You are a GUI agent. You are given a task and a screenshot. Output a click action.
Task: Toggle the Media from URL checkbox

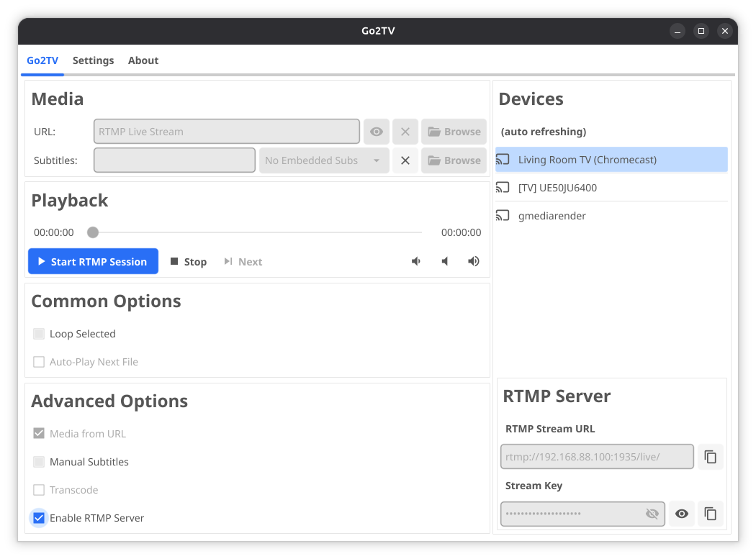(x=39, y=433)
